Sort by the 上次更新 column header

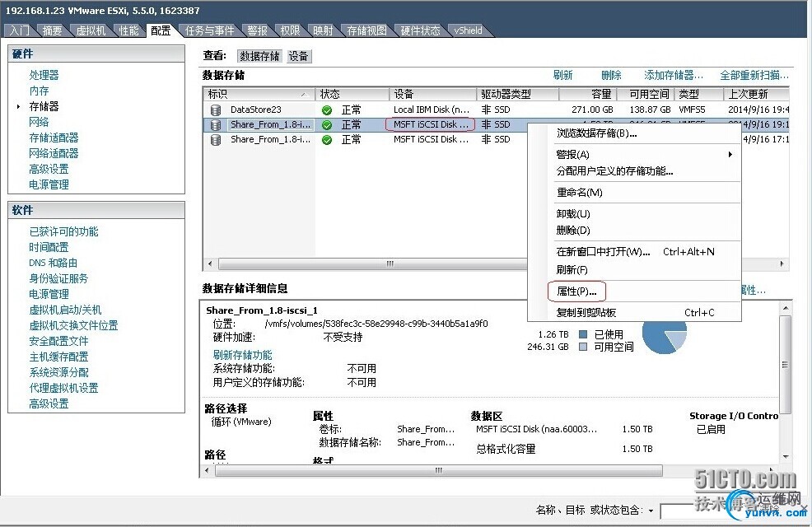click(757, 94)
